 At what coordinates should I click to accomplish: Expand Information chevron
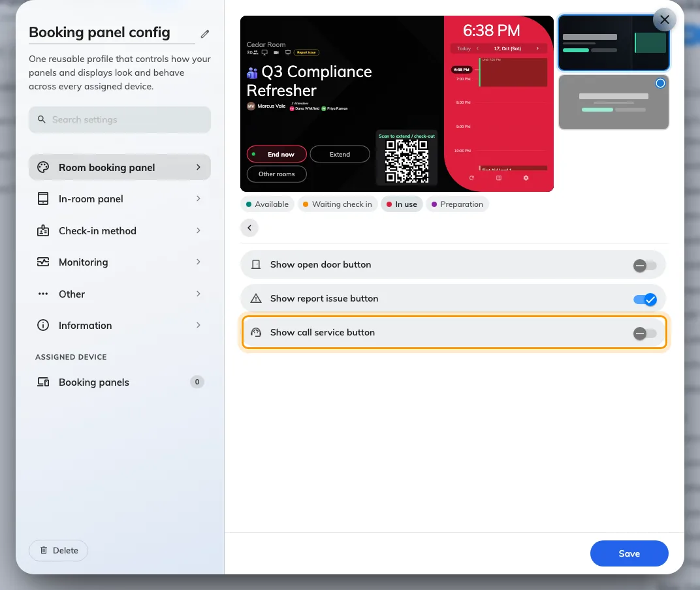[x=199, y=325]
